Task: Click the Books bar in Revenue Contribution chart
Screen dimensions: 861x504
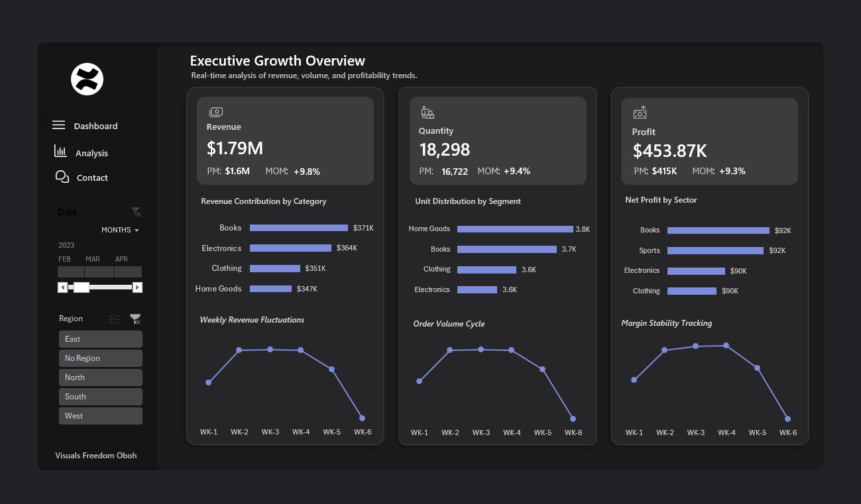Action: (299, 228)
